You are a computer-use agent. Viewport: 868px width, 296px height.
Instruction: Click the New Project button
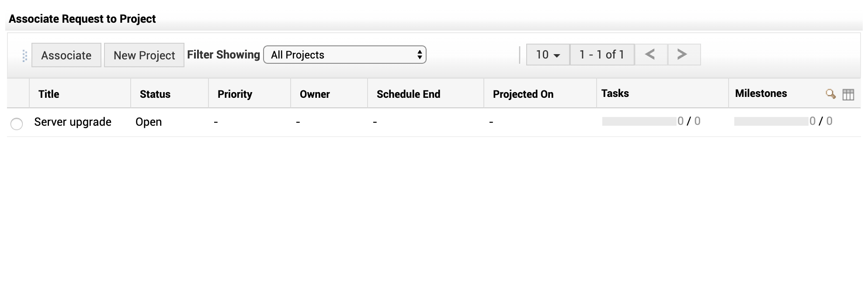(144, 55)
